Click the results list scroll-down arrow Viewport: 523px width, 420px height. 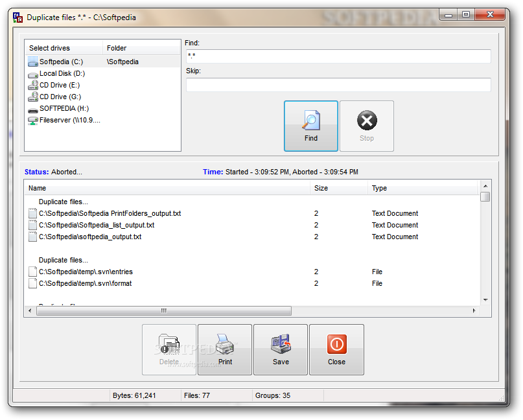tap(485, 300)
